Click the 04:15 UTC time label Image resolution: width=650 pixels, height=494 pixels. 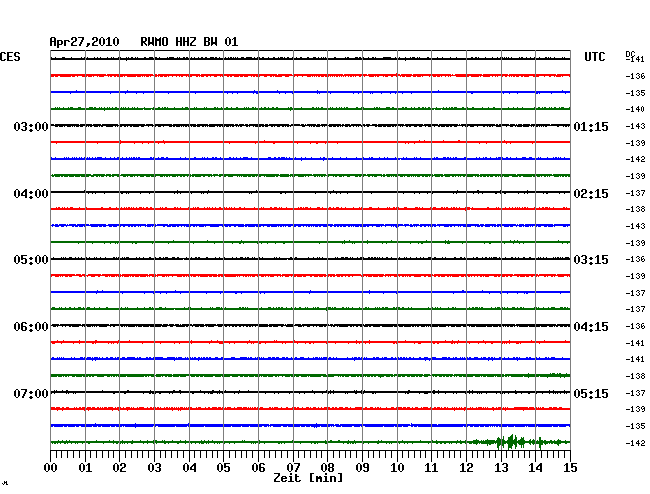click(591, 327)
